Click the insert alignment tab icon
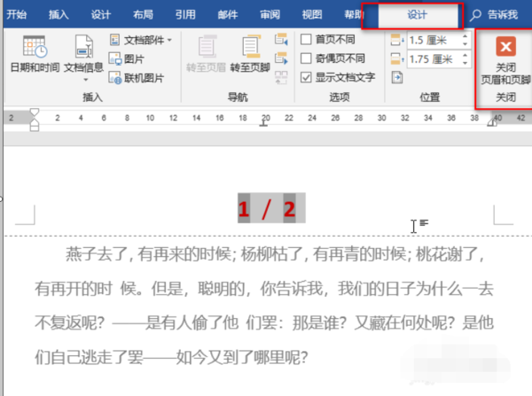532x396 pixels. pos(397,77)
